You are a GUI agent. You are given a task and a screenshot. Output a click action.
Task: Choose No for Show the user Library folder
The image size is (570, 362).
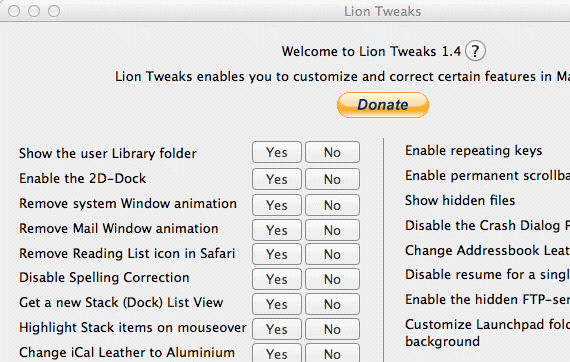click(332, 152)
